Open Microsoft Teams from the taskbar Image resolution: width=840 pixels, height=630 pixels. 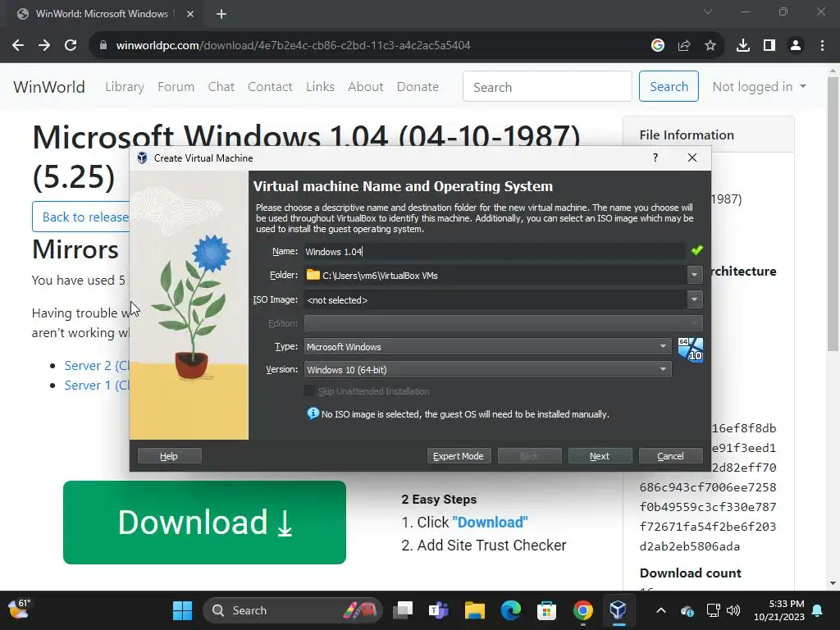coord(439,610)
